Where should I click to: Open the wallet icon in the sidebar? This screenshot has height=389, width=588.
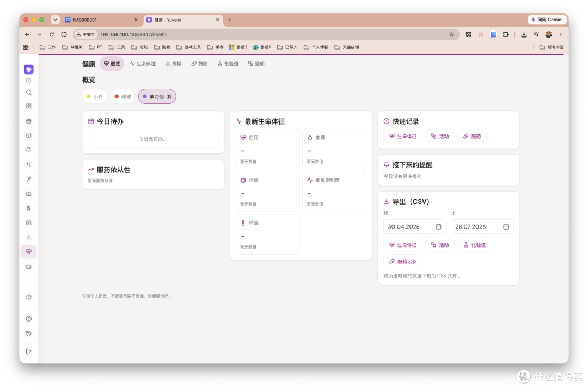click(x=28, y=267)
